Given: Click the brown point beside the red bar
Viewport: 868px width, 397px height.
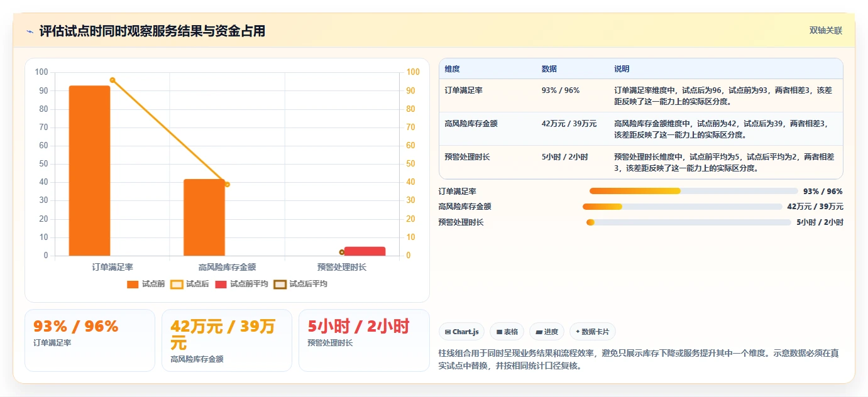Looking at the screenshot, I should pyautogui.click(x=342, y=252).
